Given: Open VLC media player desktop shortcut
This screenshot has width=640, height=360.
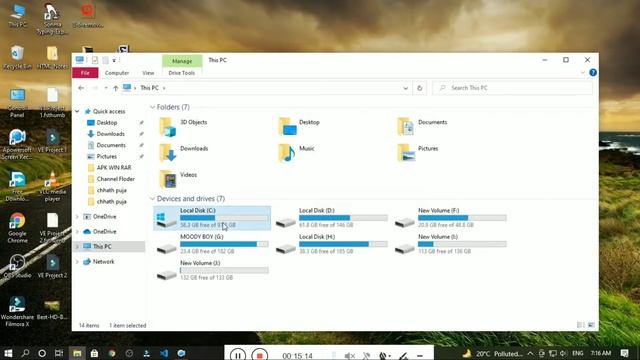Looking at the screenshot, I should tap(52, 186).
